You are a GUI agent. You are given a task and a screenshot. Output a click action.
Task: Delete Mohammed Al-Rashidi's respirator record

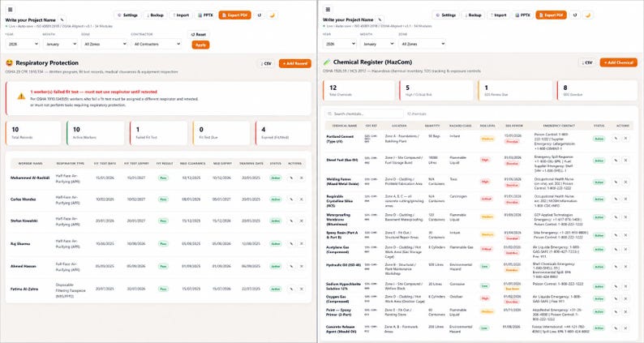click(302, 178)
